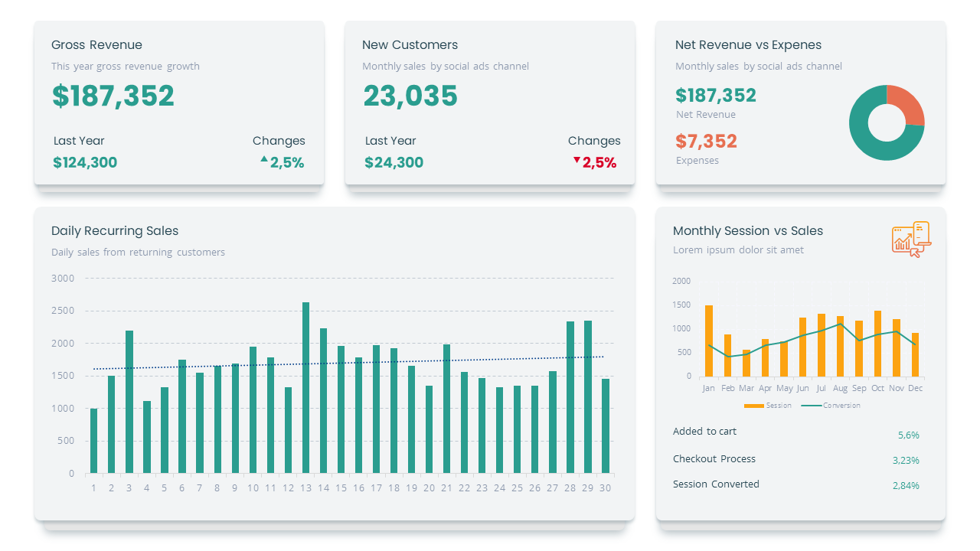The width and height of the screenshot is (980, 551).
Task: Select the day 1 bar in Daily Recurring Sales
Action: (93, 441)
